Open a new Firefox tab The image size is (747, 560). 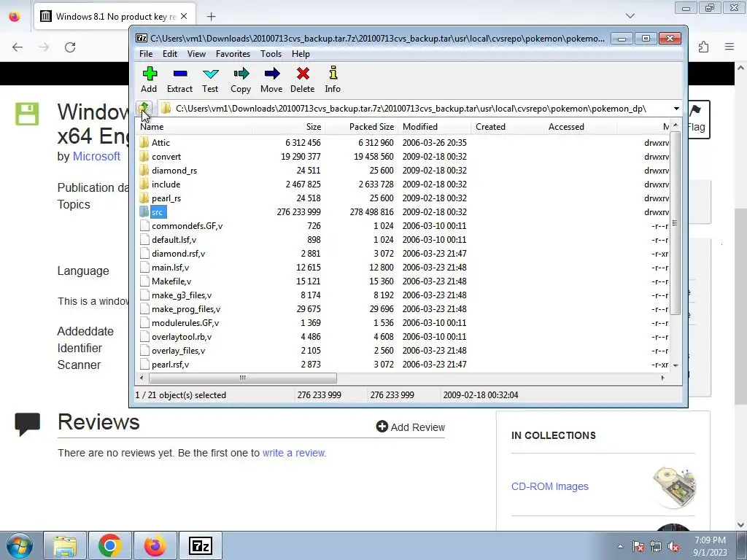point(211,17)
